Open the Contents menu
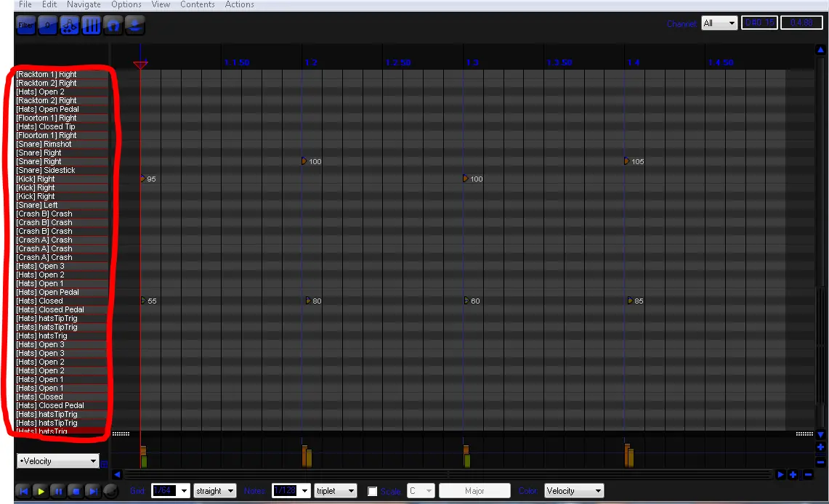This screenshot has height=504, width=829. click(x=197, y=4)
